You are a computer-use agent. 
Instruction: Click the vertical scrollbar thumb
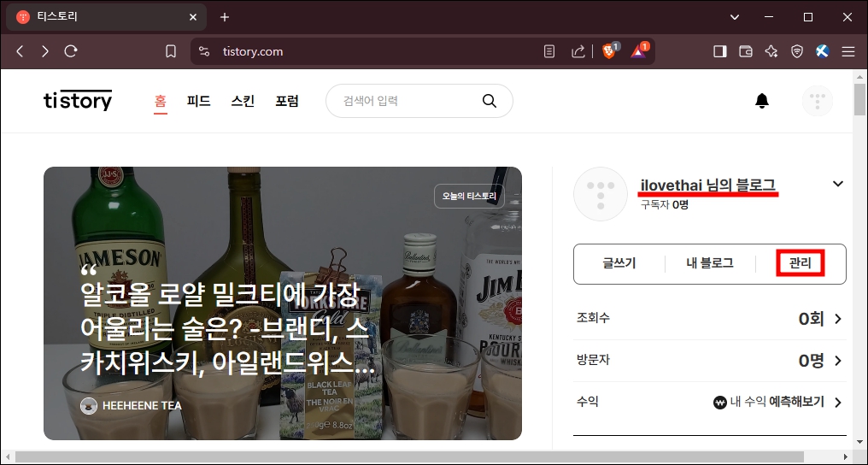coord(859,98)
